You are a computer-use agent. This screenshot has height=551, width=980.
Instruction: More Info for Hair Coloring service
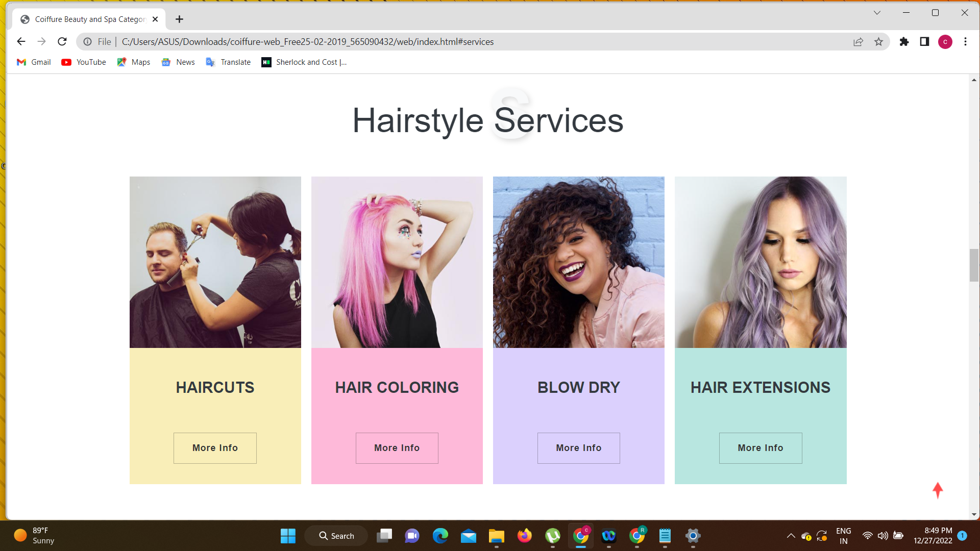[397, 448]
